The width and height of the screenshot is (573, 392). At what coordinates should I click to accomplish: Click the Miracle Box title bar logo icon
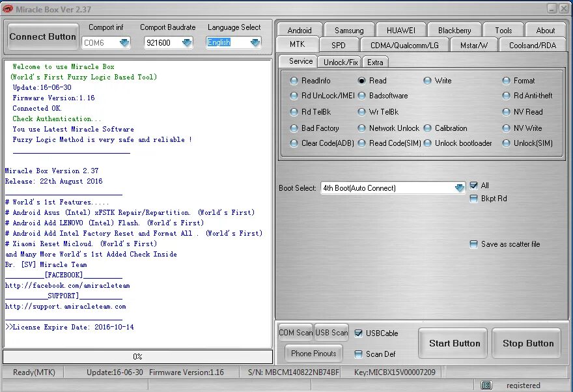click(x=7, y=9)
